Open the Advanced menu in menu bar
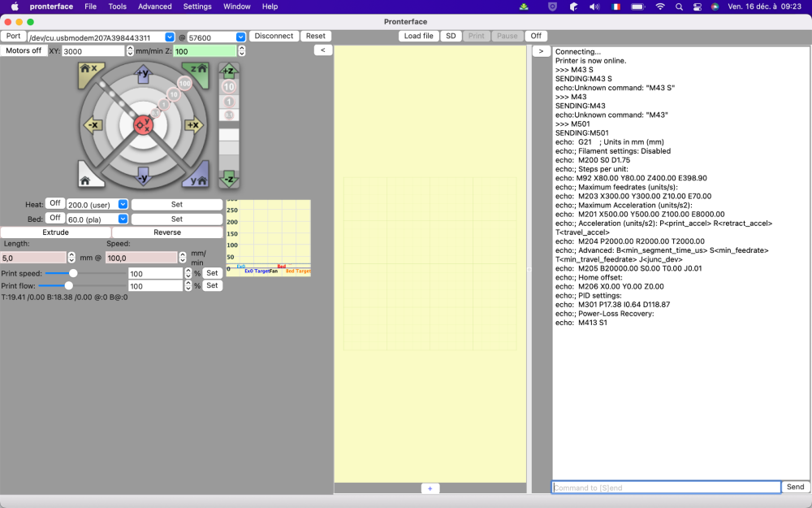This screenshot has width=812, height=508. click(154, 7)
